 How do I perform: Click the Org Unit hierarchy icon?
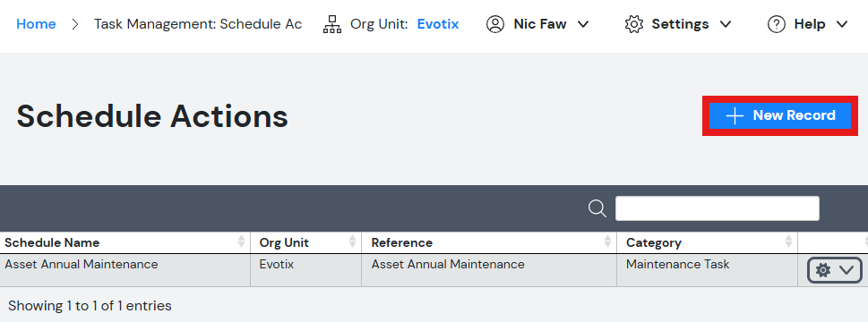[x=332, y=24]
